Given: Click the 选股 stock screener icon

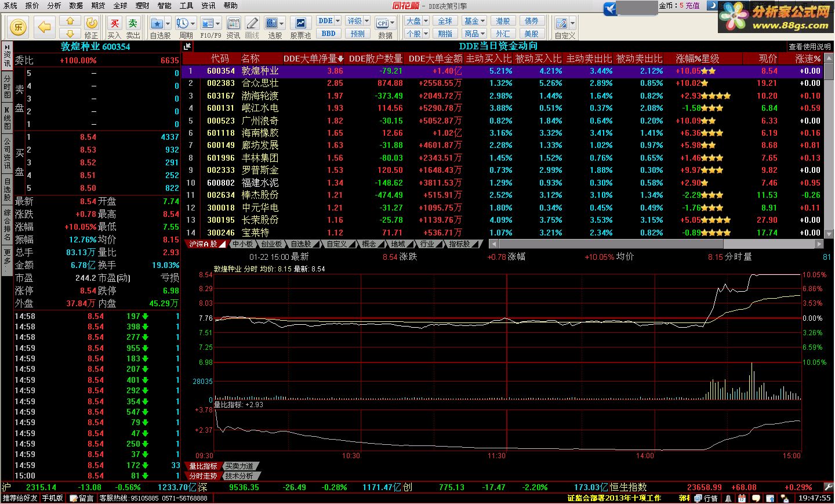Looking at the screenshot, I should [271, 23].
